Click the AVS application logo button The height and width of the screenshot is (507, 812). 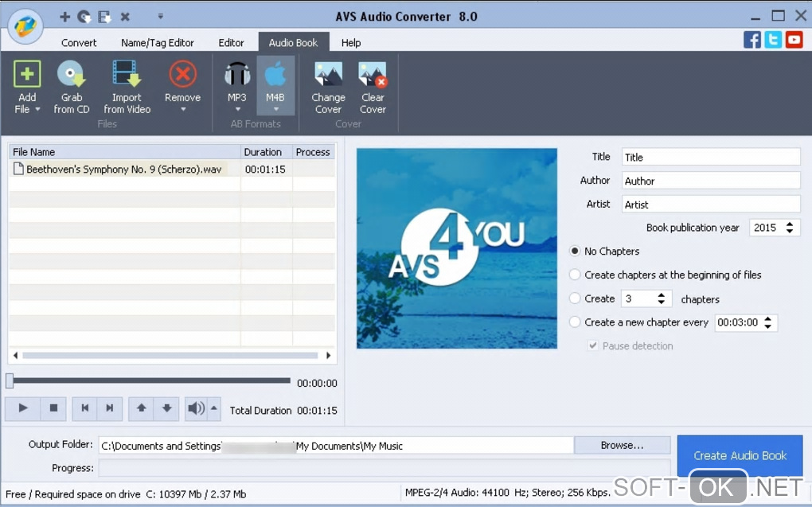[25, 26]
